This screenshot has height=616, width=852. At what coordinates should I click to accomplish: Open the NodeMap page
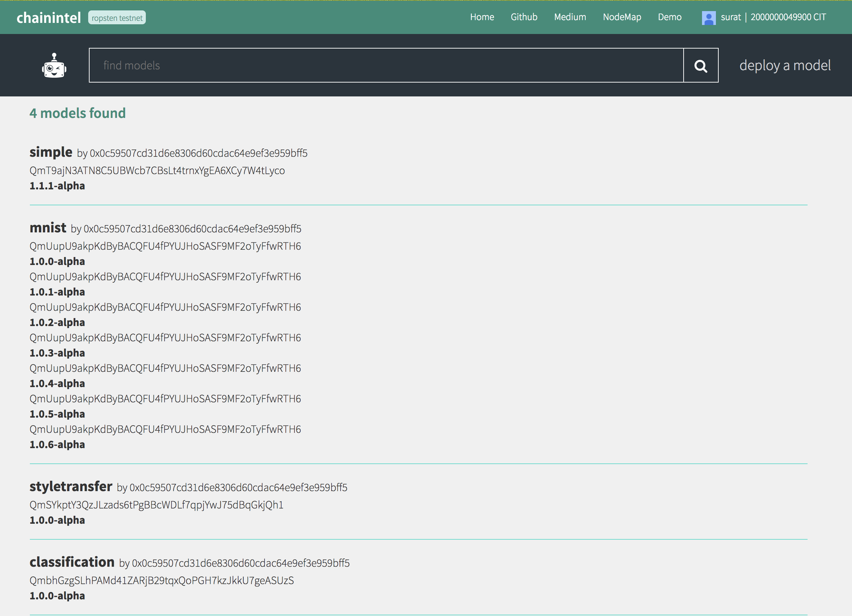(622, 17)
